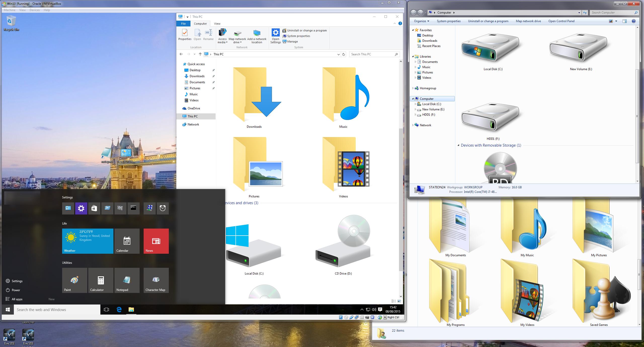Collapse the ribbon with chevron

pos(394,24)
